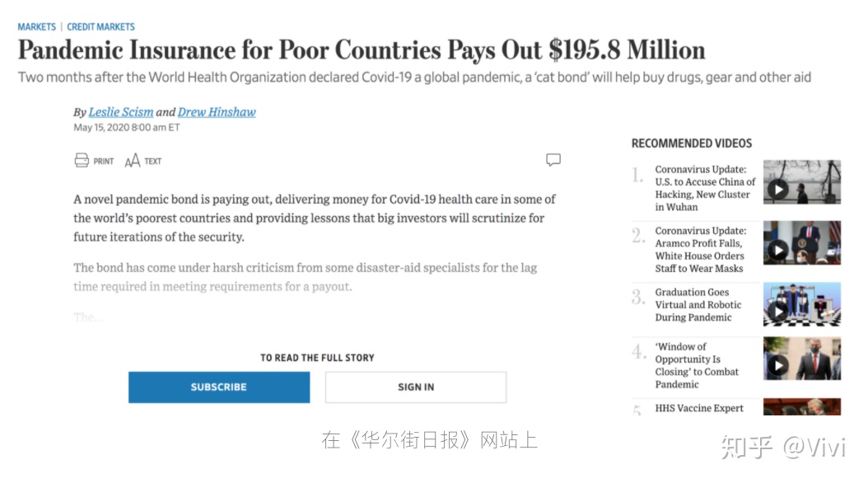The image size is (868, 483).
Task: Click the printer icon
Action: [82, 161]
